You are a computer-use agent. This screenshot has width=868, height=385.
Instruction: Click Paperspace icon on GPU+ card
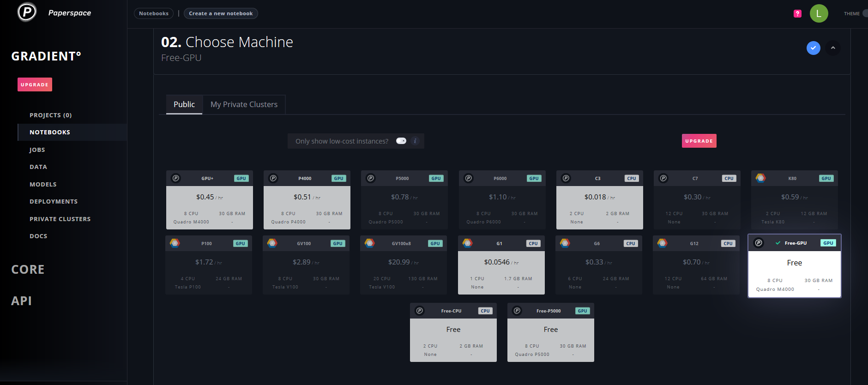click(176, 178)
